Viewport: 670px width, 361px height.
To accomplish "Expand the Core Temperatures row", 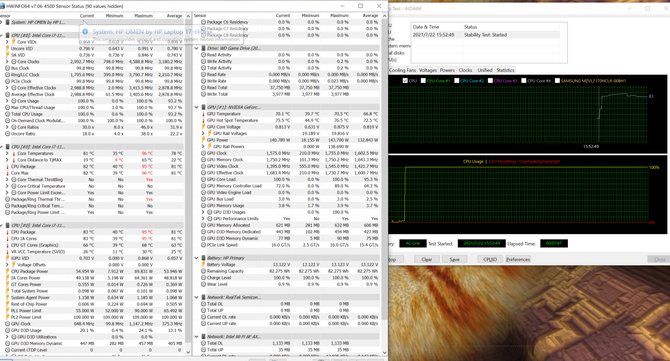I will [x=7, y=153].
